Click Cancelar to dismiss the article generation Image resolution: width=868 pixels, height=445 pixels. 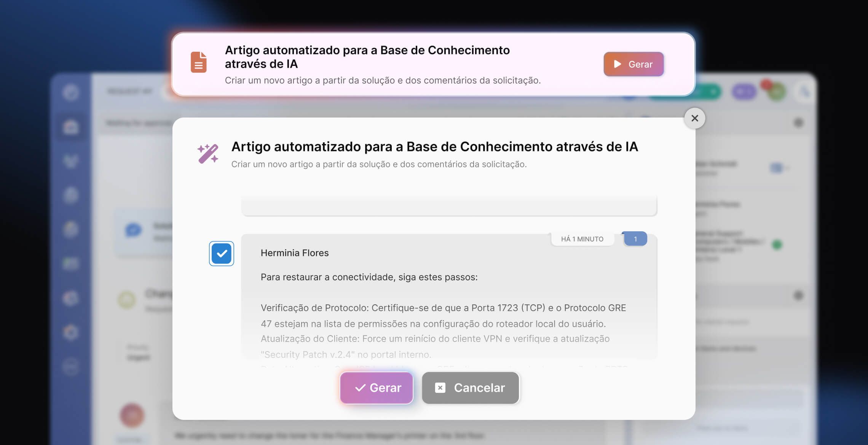click(x=470, y=388)
